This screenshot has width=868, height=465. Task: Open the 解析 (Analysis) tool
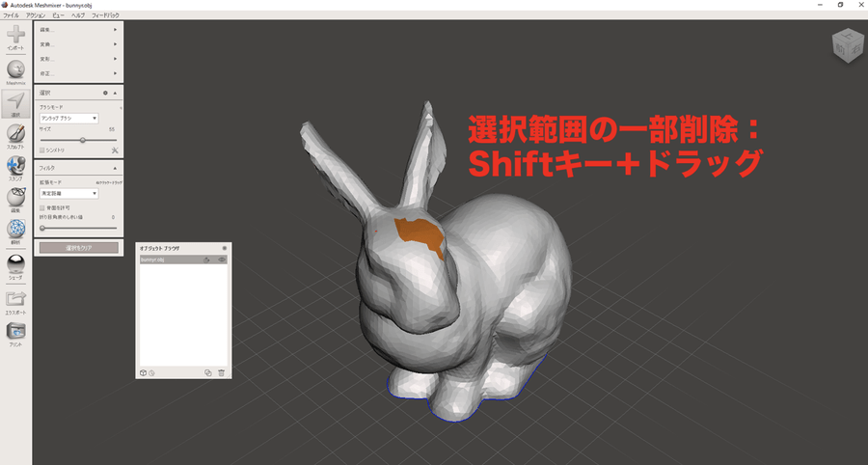(15, 230)
